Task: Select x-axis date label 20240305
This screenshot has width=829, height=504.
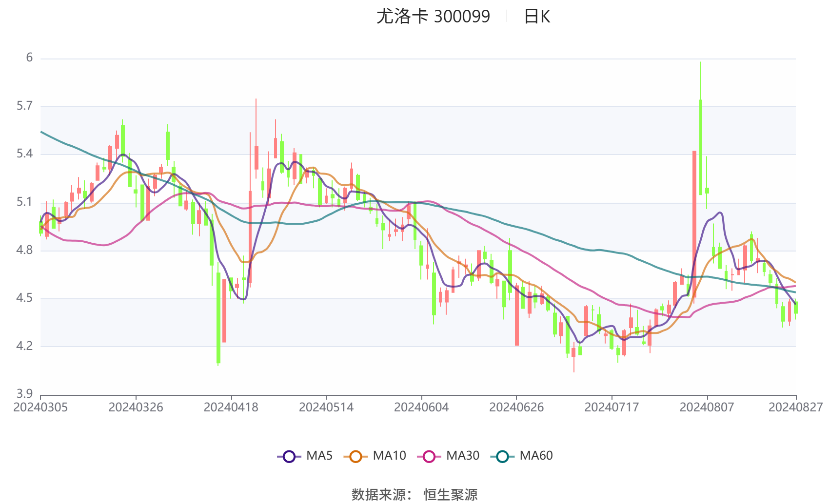Action: coord(40,407)
